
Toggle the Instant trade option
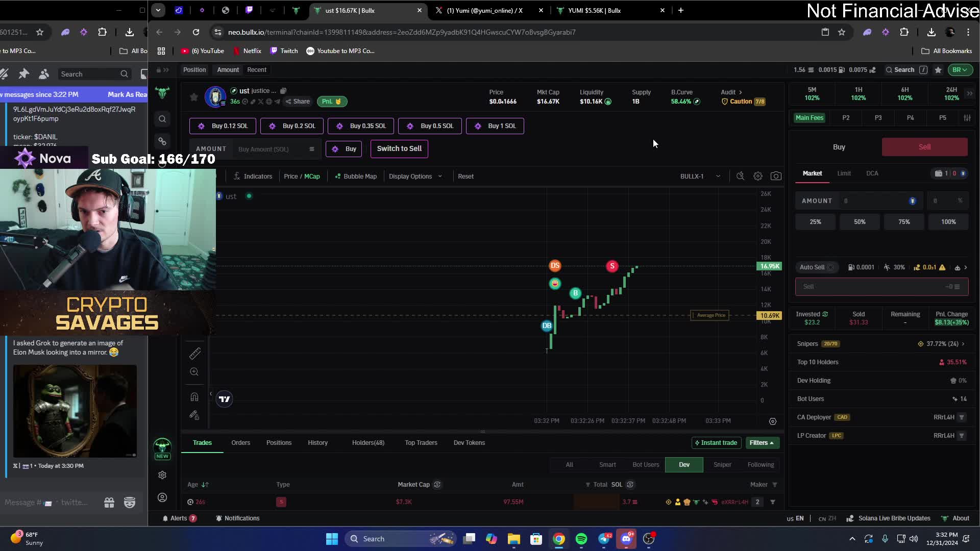tap(716, 443)
